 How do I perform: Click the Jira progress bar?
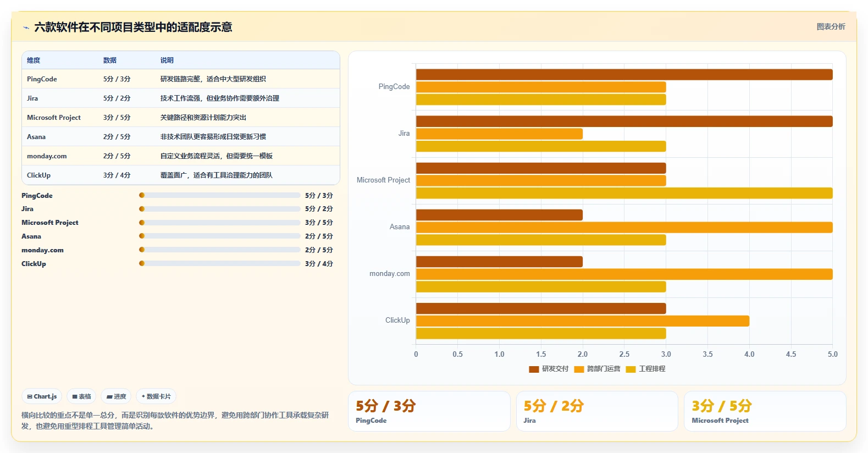[220, 209]
